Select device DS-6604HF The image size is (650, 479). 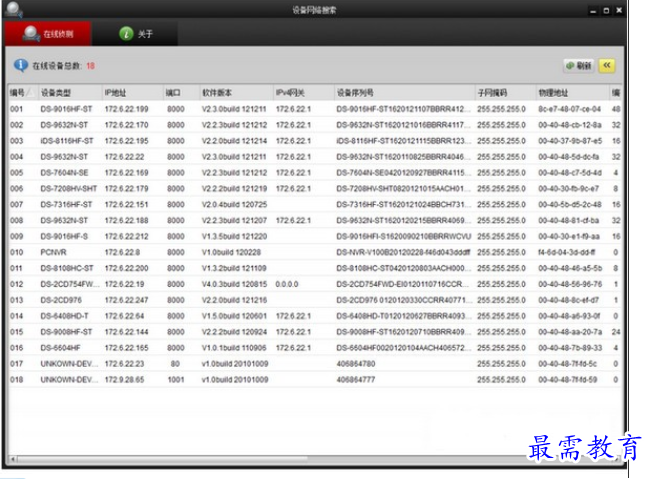pos(61,348)
